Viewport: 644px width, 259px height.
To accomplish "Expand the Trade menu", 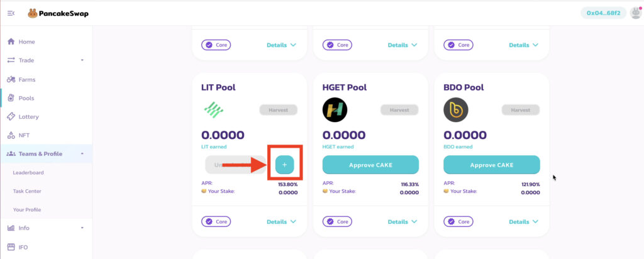I will point(46,60).
